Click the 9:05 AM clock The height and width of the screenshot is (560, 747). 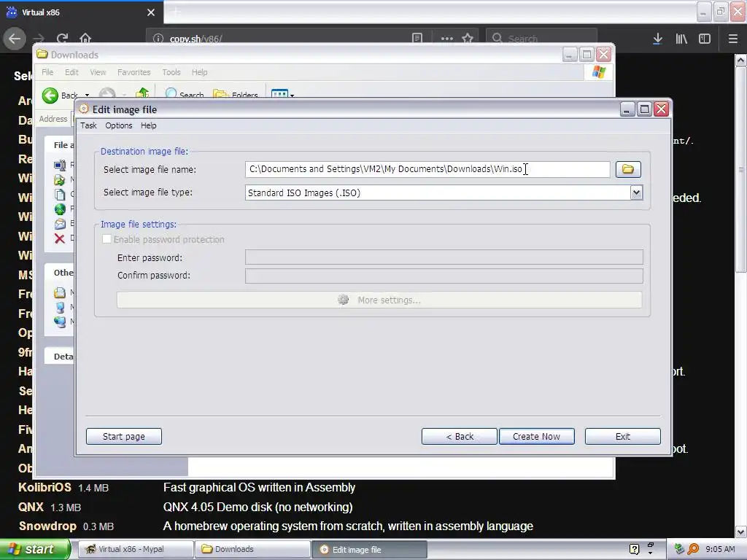720,549
